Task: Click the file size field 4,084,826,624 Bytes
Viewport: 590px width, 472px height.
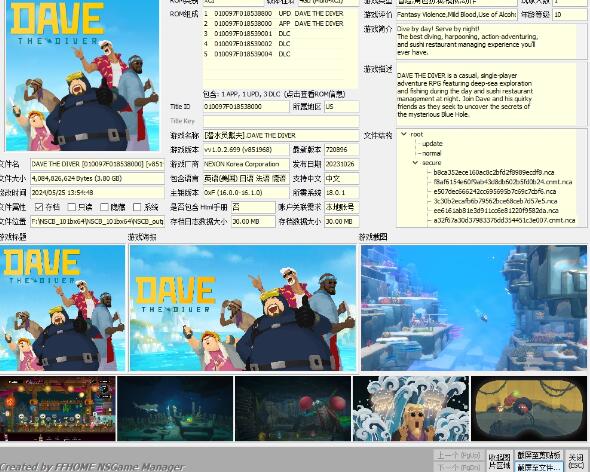Action: (x=97, y=178)
